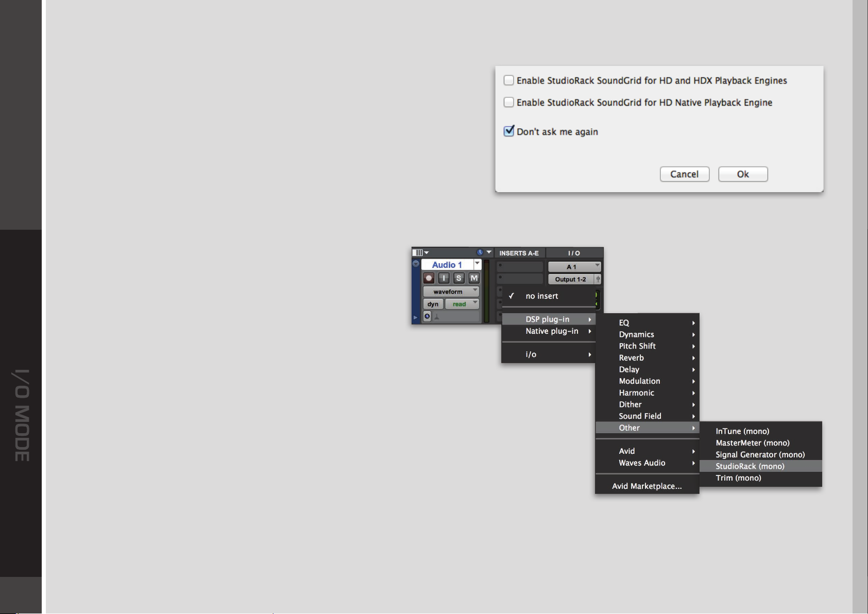868x614 pixels.
Task: Open the track view selector dropdown arrow
Action: [427, 253]
